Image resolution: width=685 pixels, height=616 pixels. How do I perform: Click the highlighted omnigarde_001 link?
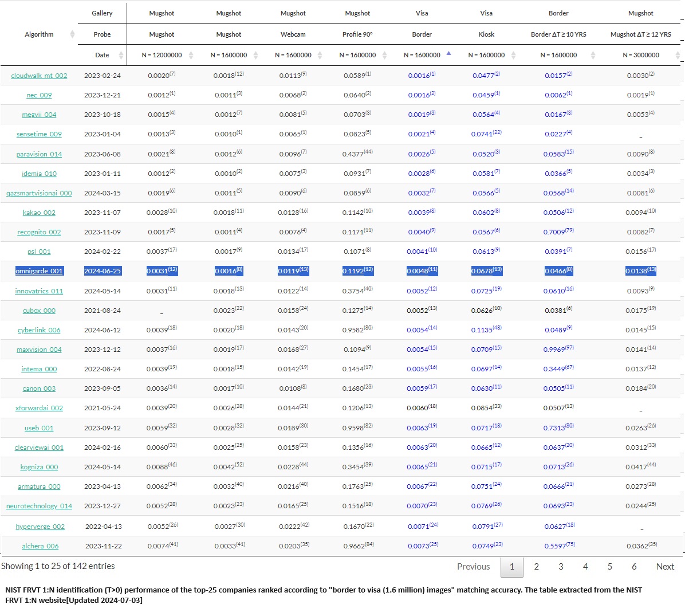tap(39, 271)
